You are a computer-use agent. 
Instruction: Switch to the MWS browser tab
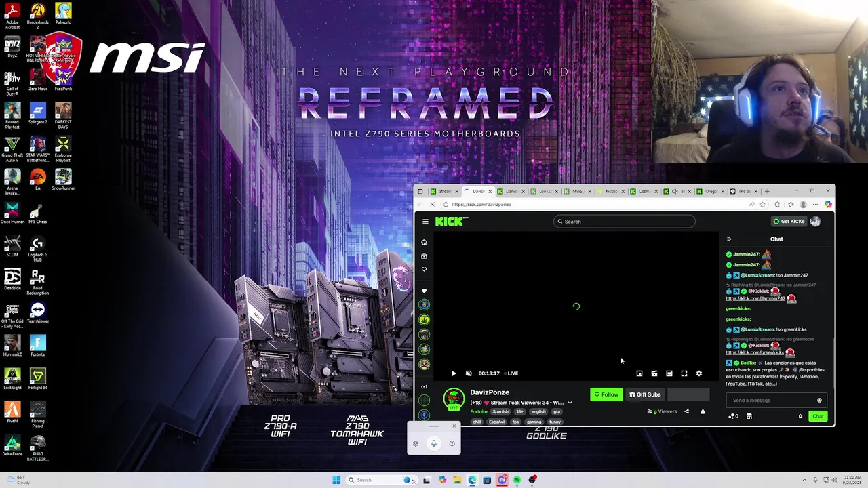click(577, 191)
